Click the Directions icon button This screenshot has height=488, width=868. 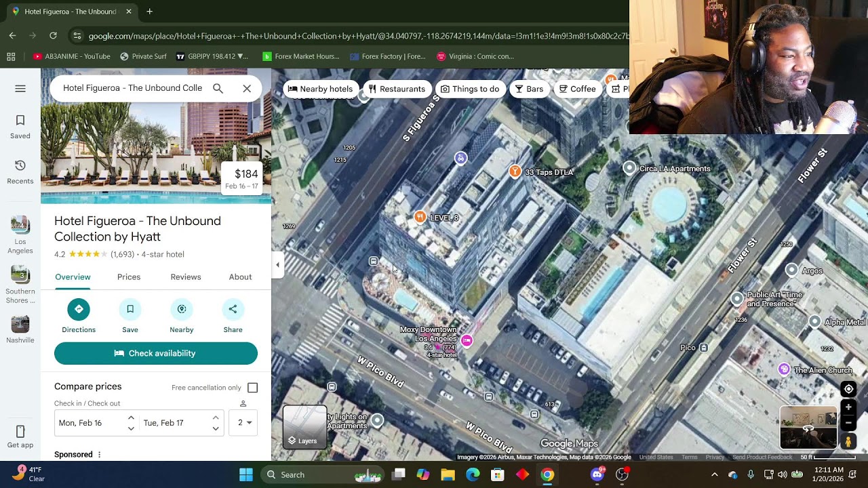click(x=79, y=309)
